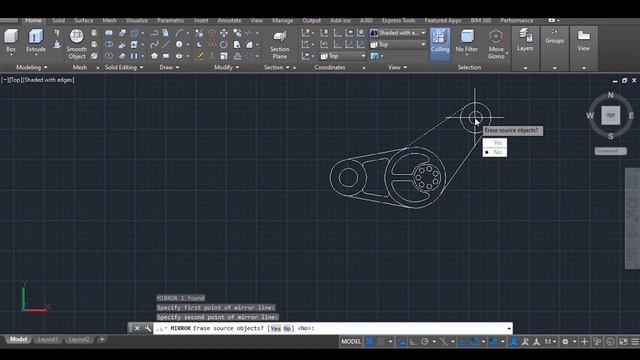The height and width of the screenshot is (360, 640).
Task: Select the Polyline draw tool
Action: click(x=154, y=33)
